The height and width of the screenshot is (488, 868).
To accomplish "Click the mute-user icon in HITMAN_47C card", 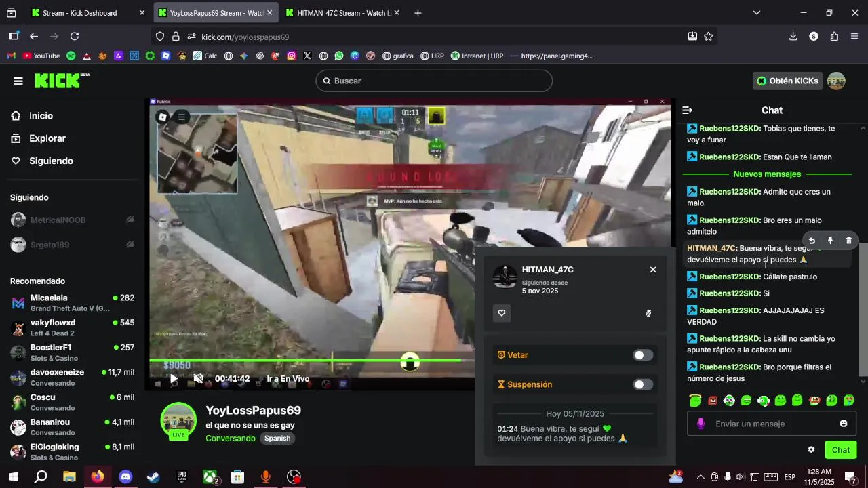I will coord(648,313).
